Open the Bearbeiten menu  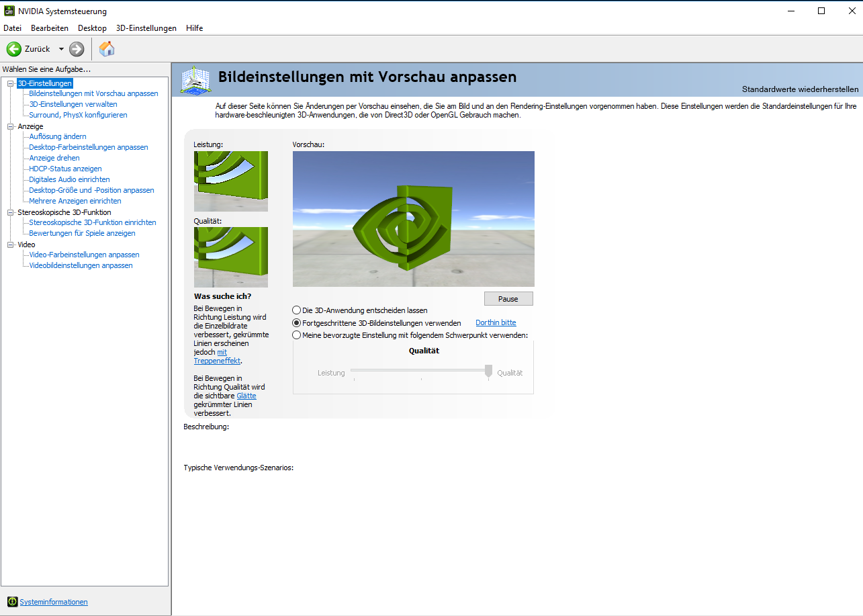coord(50,28)
